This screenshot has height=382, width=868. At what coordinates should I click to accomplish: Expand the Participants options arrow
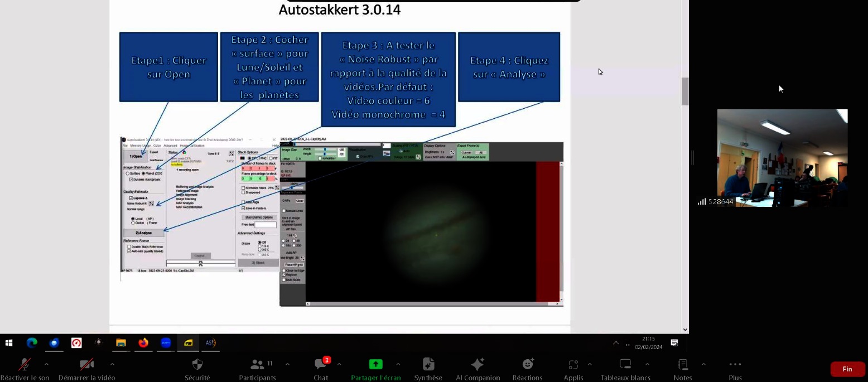pos(287,364)
